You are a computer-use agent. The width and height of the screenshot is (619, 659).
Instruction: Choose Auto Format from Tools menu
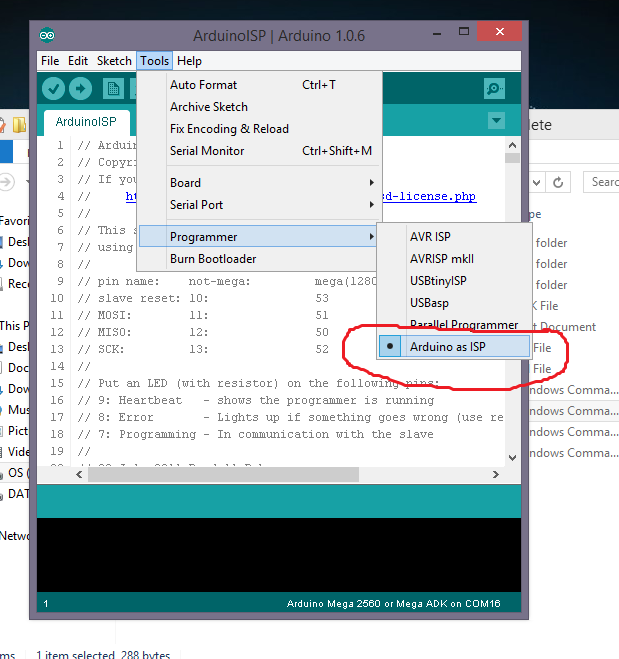click(260, 85)
